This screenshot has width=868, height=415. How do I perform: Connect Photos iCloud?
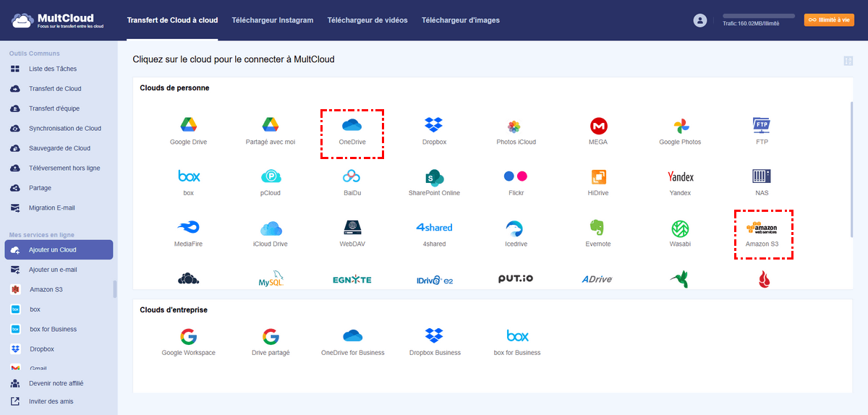click(x=516, y=132)
